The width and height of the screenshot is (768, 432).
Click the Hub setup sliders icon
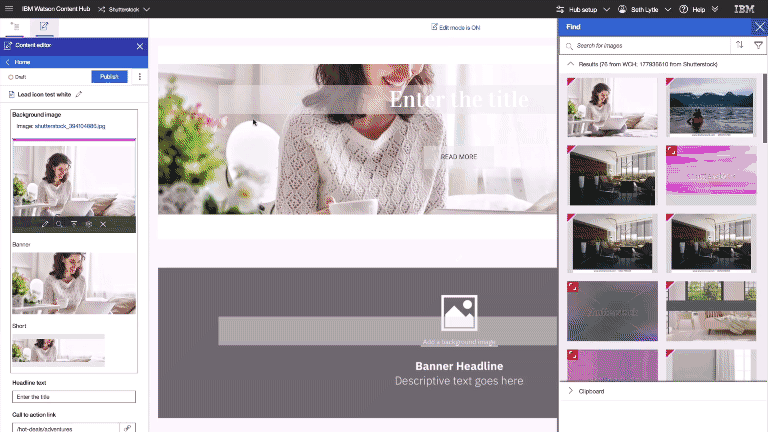point(560,9)
